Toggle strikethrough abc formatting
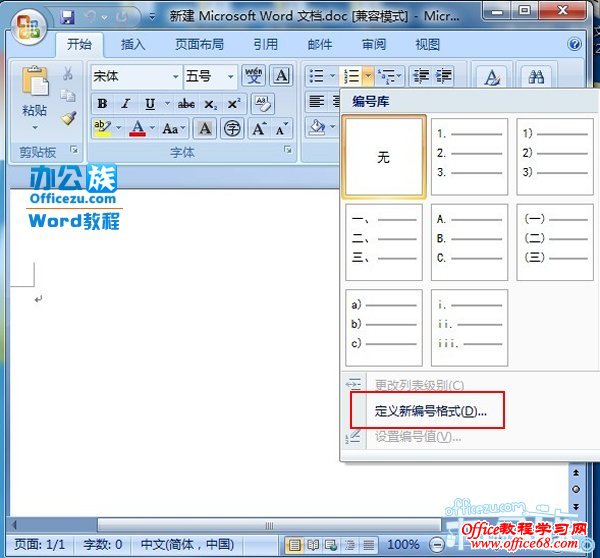 coord(186,104)
